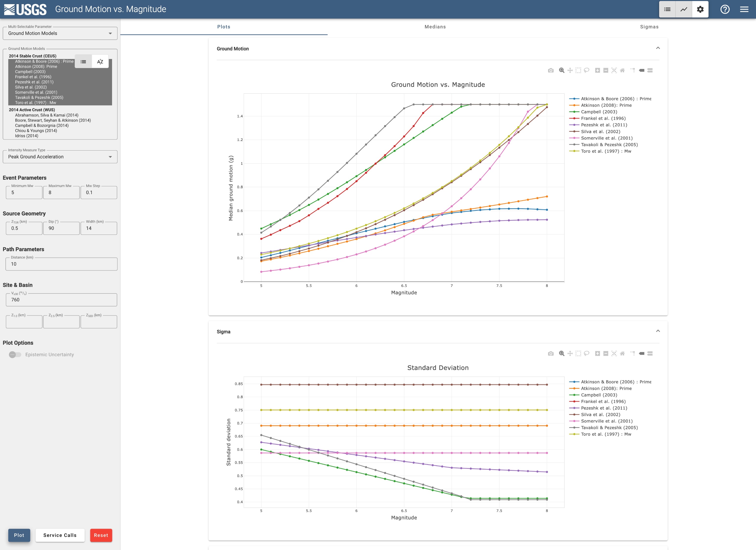Zoom in on the Standard Deviation plot
Screen dimensions: 756x550
click(598, 353)
